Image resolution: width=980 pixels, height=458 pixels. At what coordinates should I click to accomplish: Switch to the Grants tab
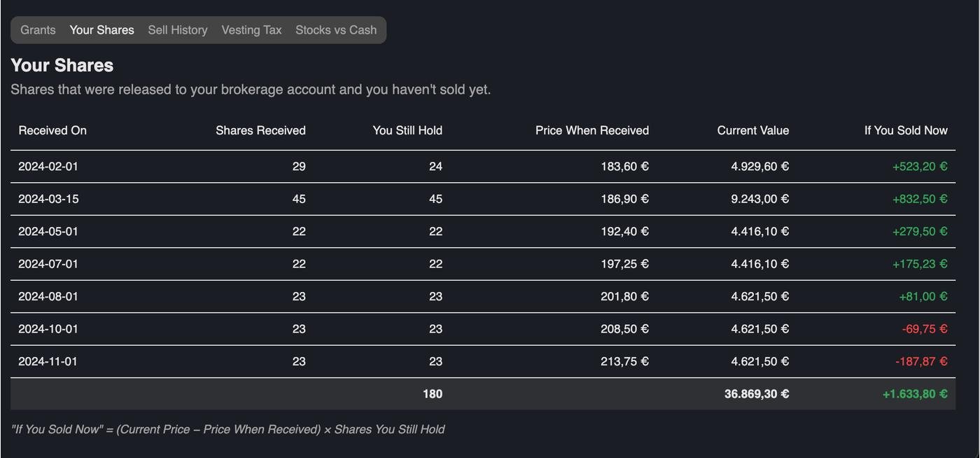[x=38, y=30]
